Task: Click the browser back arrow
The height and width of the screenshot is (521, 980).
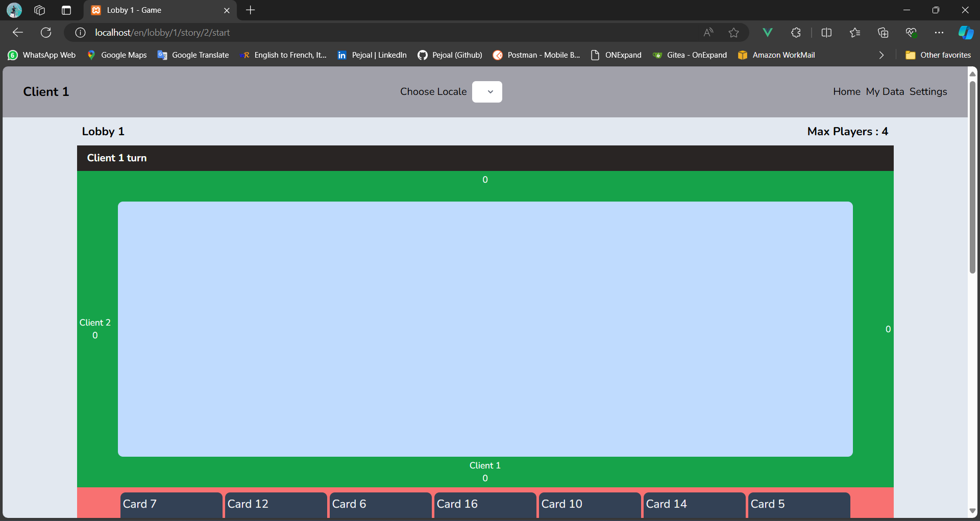Action: [18, 33]
